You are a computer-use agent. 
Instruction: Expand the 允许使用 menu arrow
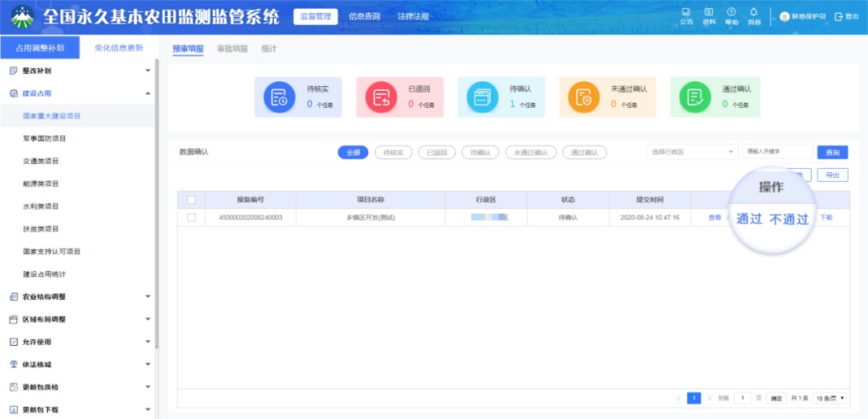[148, 342]
